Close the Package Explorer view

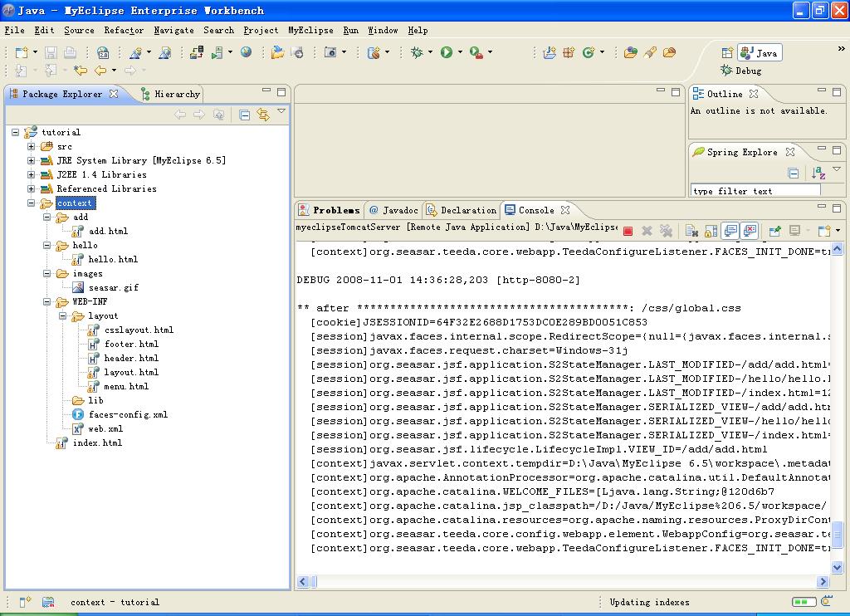[x=113, y=94]
